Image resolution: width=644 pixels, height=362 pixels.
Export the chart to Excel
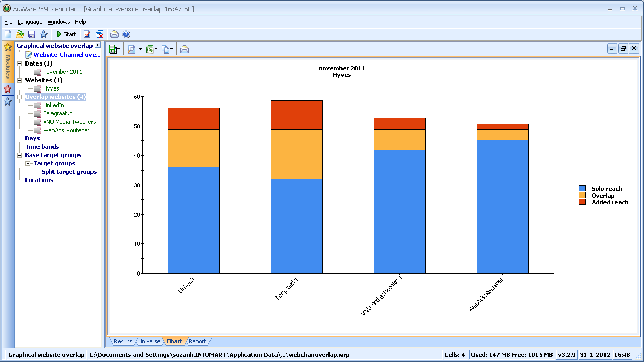(150, 49)
